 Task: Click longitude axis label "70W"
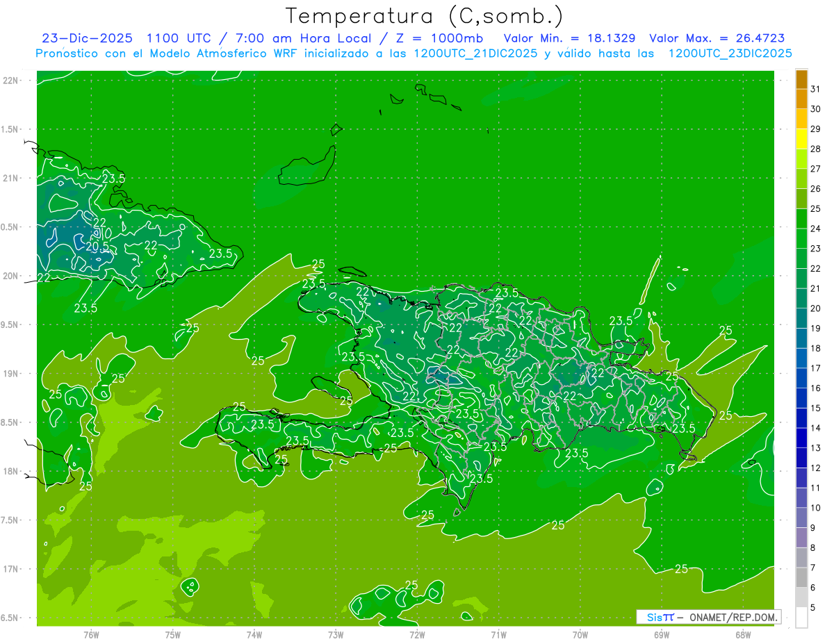click(x=580, y=634)
